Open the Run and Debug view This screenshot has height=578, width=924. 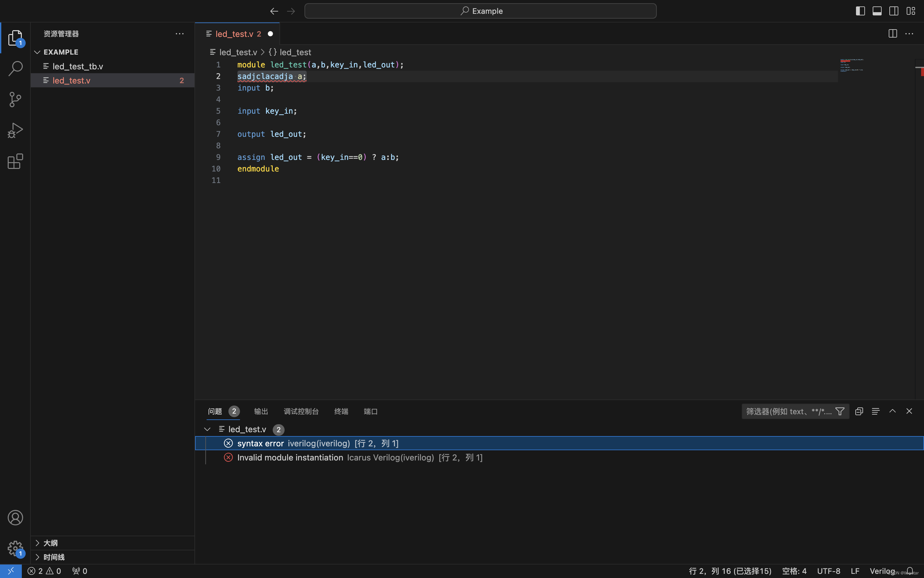[x=15, y=130]
